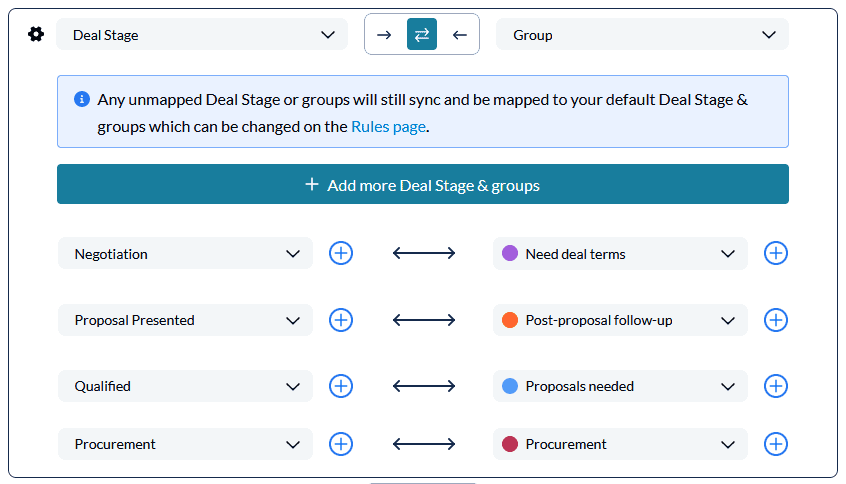The height and width of the screenshot is (484, 846).
Task: Select two-way sync direction button
Action: coord(422,35)
